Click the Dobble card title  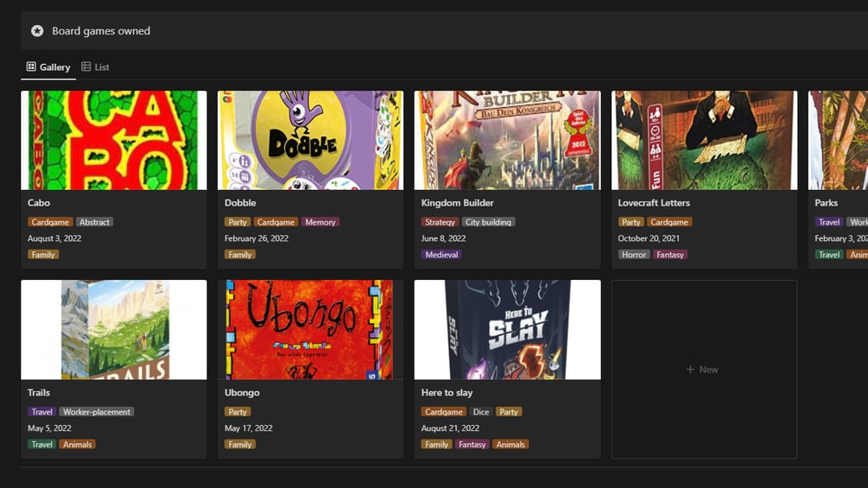point(240,203)
